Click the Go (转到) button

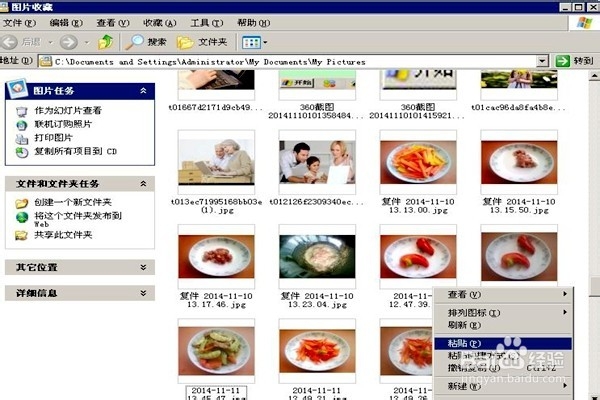point(574,61)
